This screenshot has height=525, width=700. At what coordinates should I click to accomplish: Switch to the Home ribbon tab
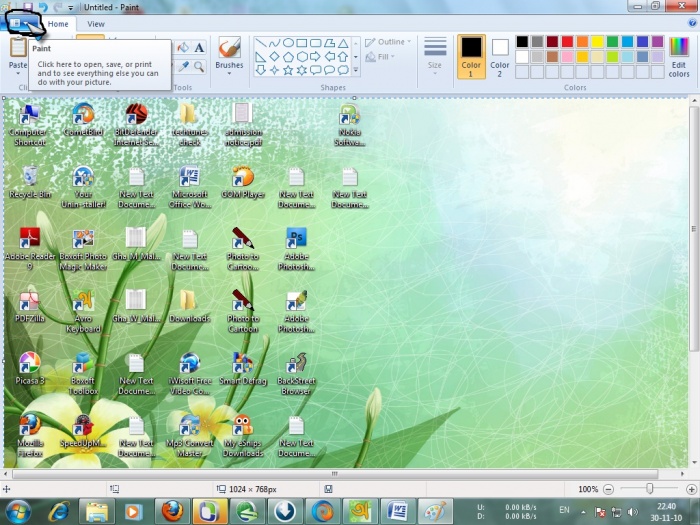click(x=58, y=24)
